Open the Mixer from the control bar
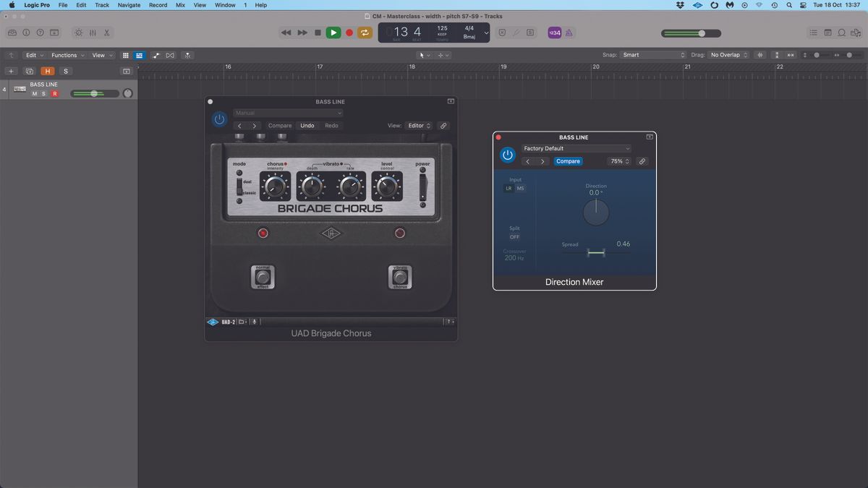The image size is (868, 488). [x=93, y=33]
